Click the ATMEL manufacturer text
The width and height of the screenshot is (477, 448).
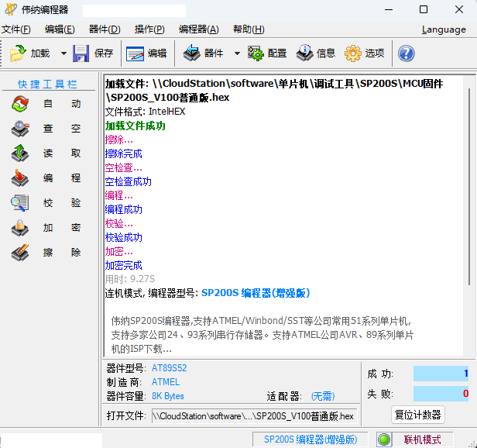point(166,382)
